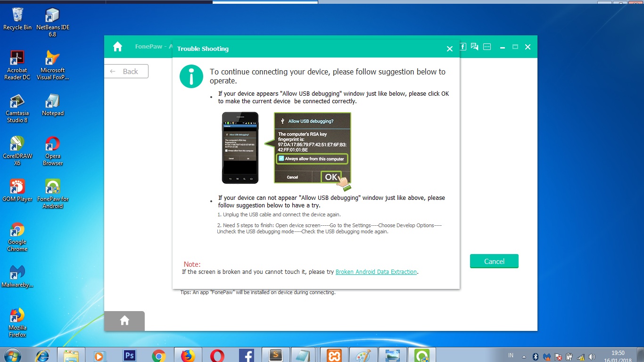Select GOM Player desktop icon
Image resolution: width=644 pixels, height=362 pixels.
click(x=17, y=190)
